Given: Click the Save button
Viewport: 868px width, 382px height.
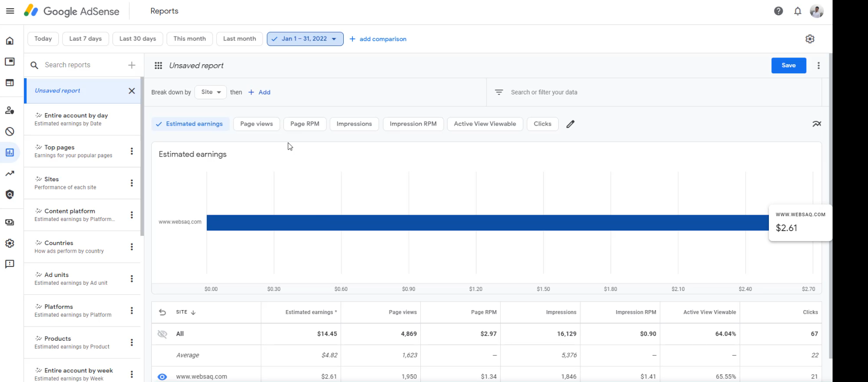Looking at the screenshot, I should click(789, 66).
